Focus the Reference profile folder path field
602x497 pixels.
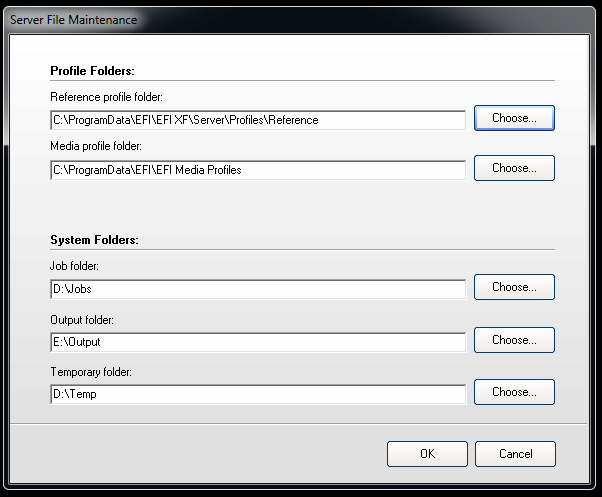click(258, 120)
